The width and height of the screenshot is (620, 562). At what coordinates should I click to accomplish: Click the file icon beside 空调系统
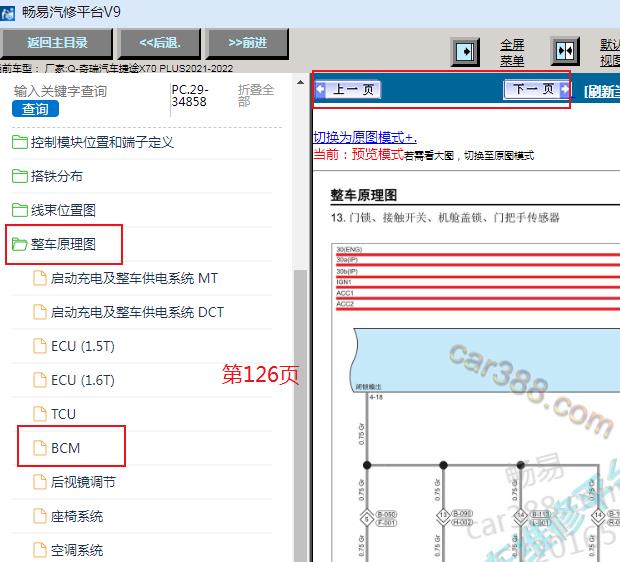[x=40, y=550]
